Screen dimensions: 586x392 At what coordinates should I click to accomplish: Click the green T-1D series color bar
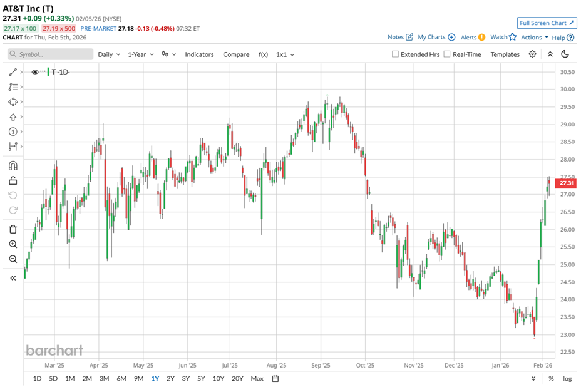[x=48, y=72]
